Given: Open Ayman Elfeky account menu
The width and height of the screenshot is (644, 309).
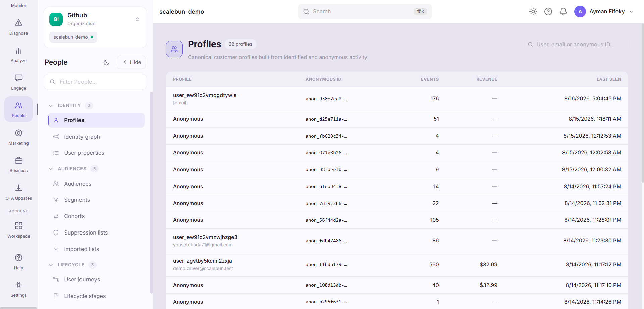Looking at the screenshot, I should point(604,12).
